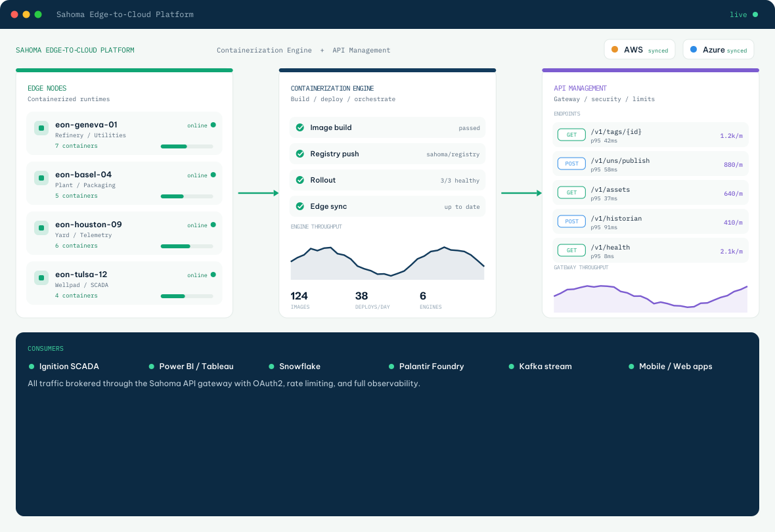The image size is (775, 532).
Task: Click the /v1/tags/{id} endpoint path
Action: click(x=616, y=131)
